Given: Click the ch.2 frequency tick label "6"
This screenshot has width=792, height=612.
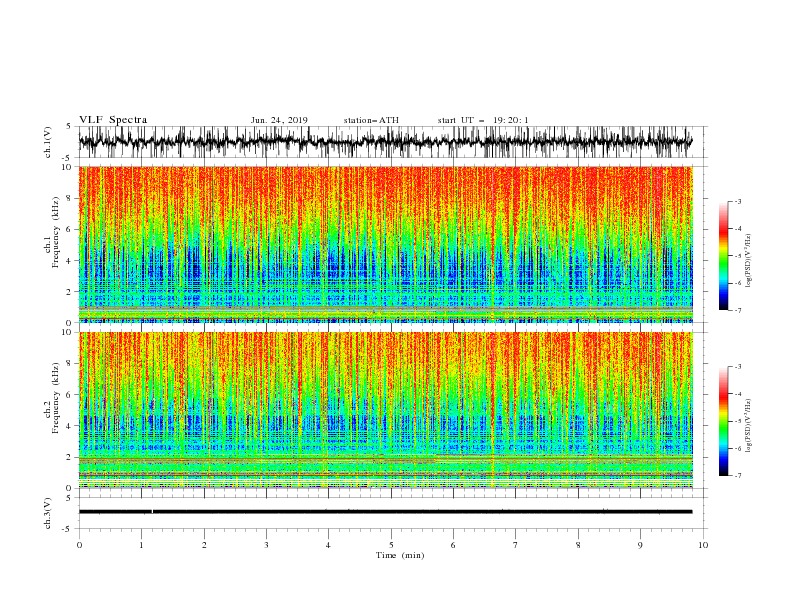Looking at the screenshot, I should point(69,394).
